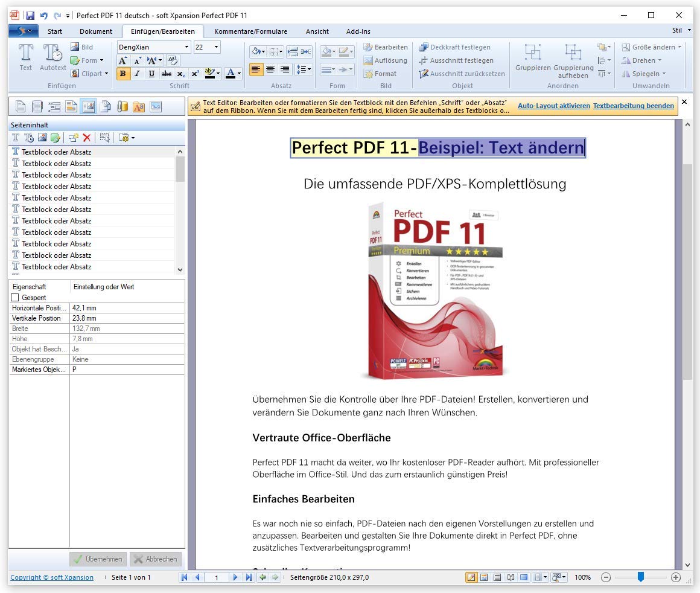
Task: Open the font size dropdown
Action: (x=216, y=47)
